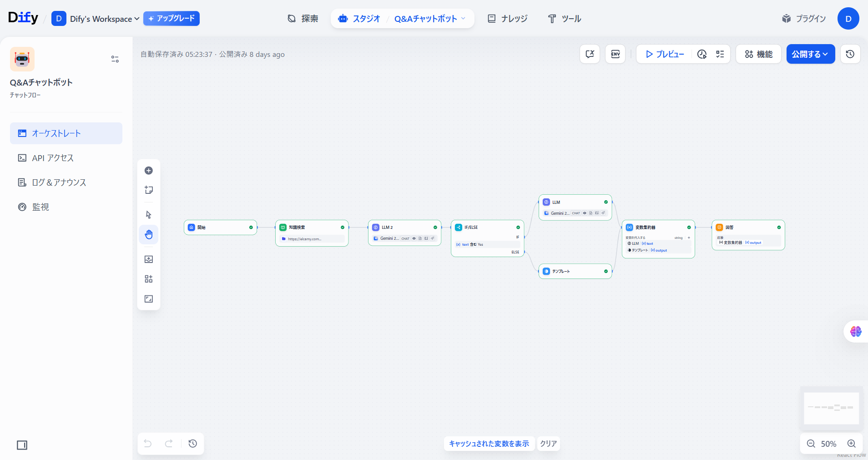Zoom out on the workflow canvas
The width and height of the screenshot is (868, 460).
click(x=811, y=444)
